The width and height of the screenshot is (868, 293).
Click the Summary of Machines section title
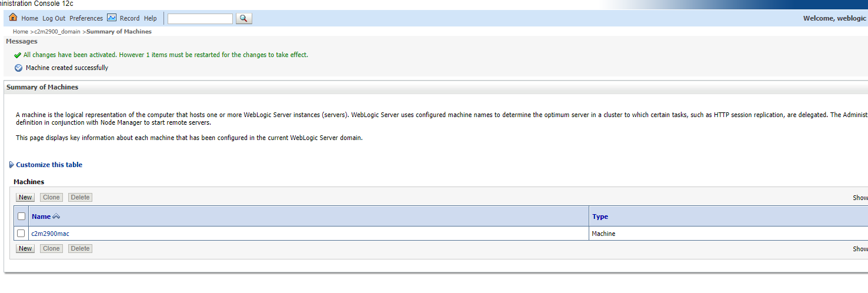(x=42, y=87)
